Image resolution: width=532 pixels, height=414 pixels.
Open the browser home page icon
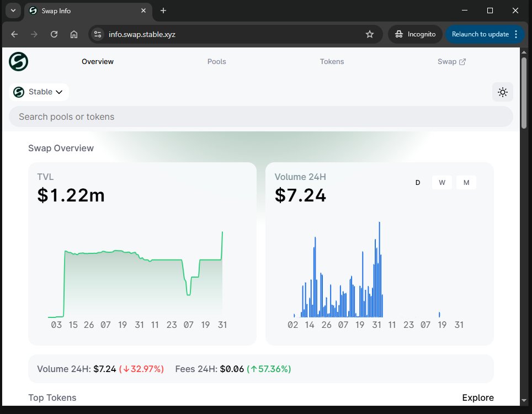[x=73, y=34]
